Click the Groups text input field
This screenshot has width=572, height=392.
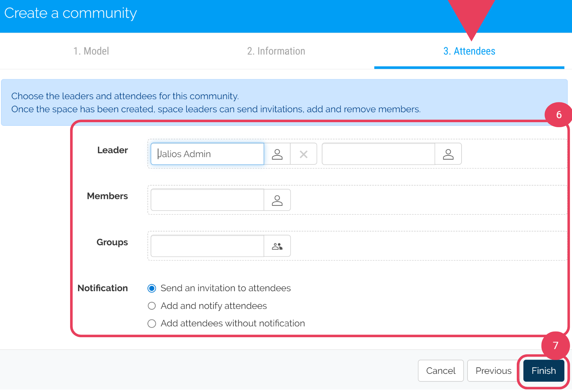(207, 246)
